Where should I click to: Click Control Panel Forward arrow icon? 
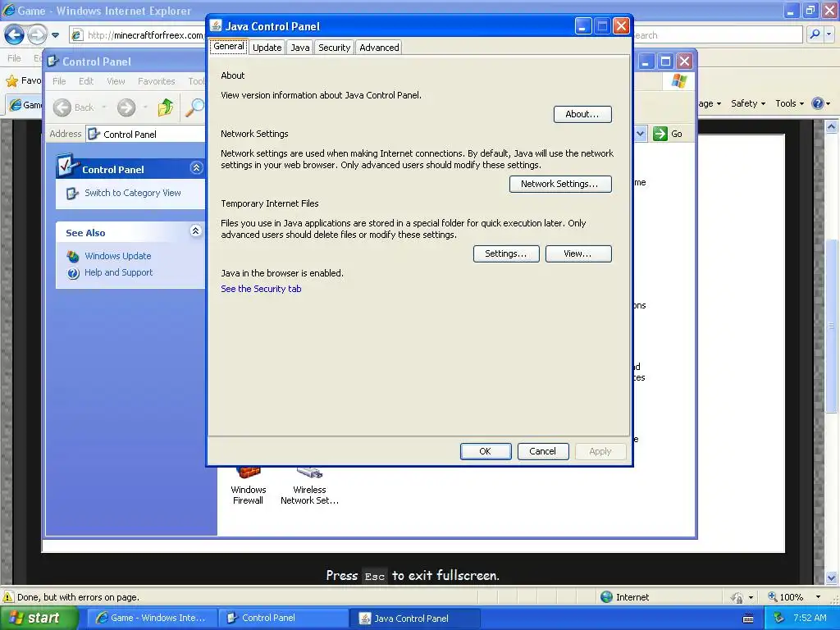pyautogui.click(x=126, y=107)
